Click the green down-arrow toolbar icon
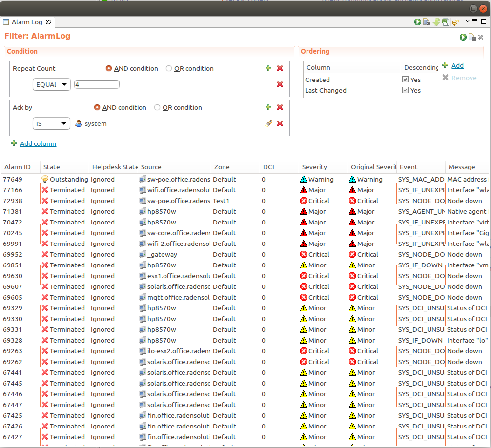This screenshot has width=491, height=448. click(437, 22)
